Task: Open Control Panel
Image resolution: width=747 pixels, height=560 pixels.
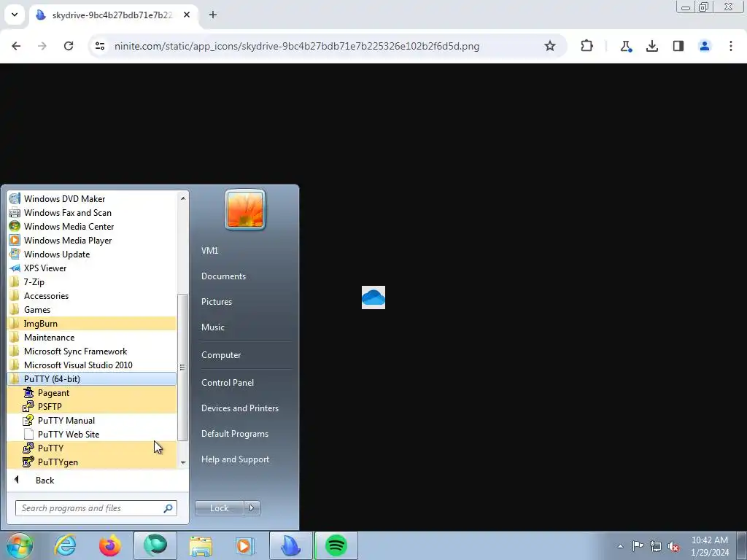Action: [228, 382]
